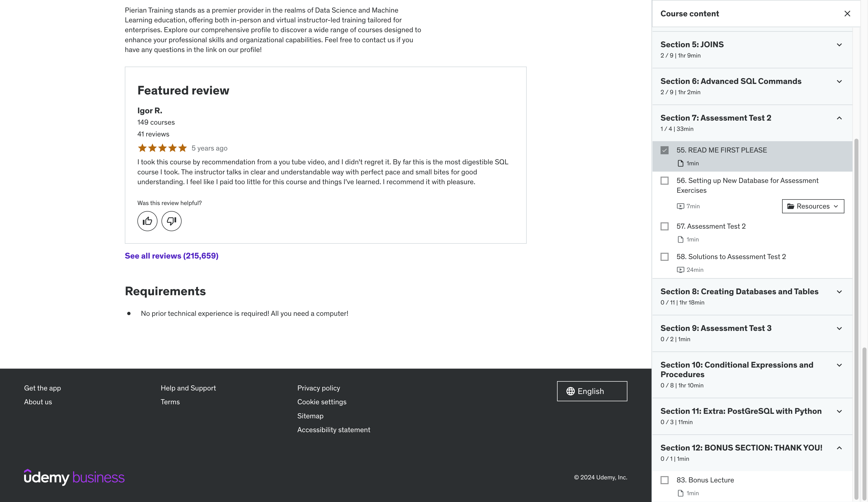This screenshot has height=502, width=868.
Task: Open the Resources dropdown for lecture 56
Action: coord(813,206)
